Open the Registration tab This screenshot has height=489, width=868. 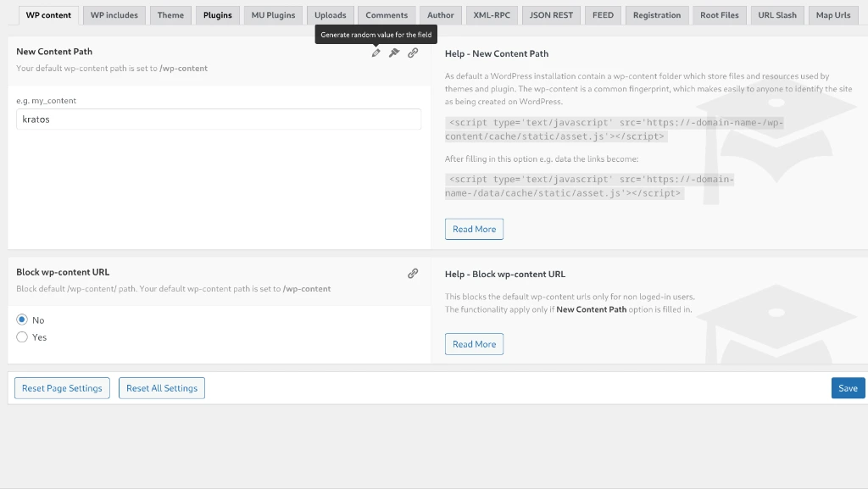point(657,15)
